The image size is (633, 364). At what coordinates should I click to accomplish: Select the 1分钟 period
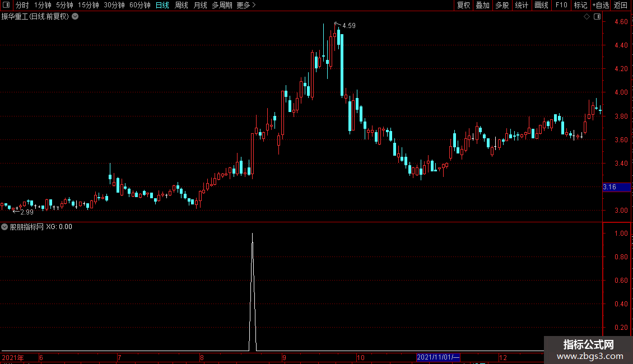43,5
